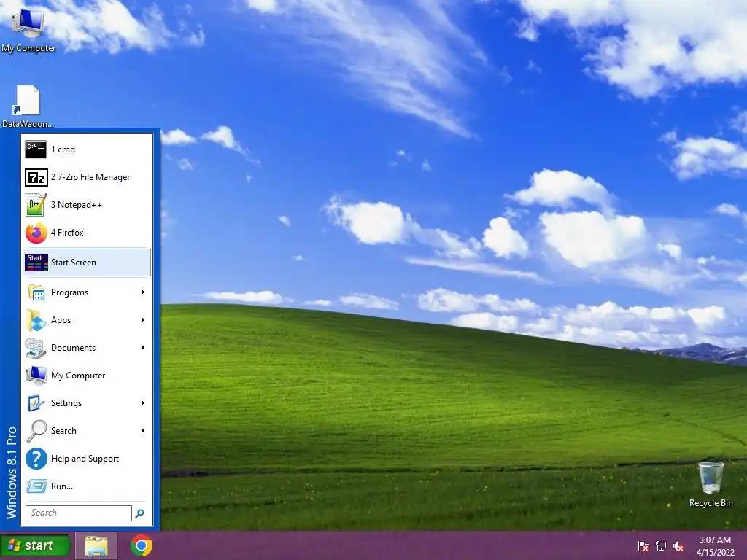
Task: Launch Google Chrome from the taskbar
Action: click(142, 545)
